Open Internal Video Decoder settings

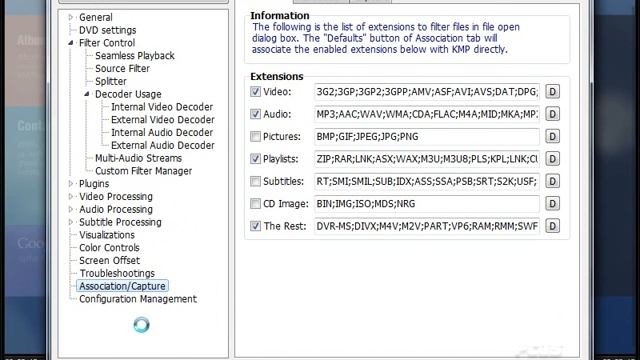pos(162,107)
